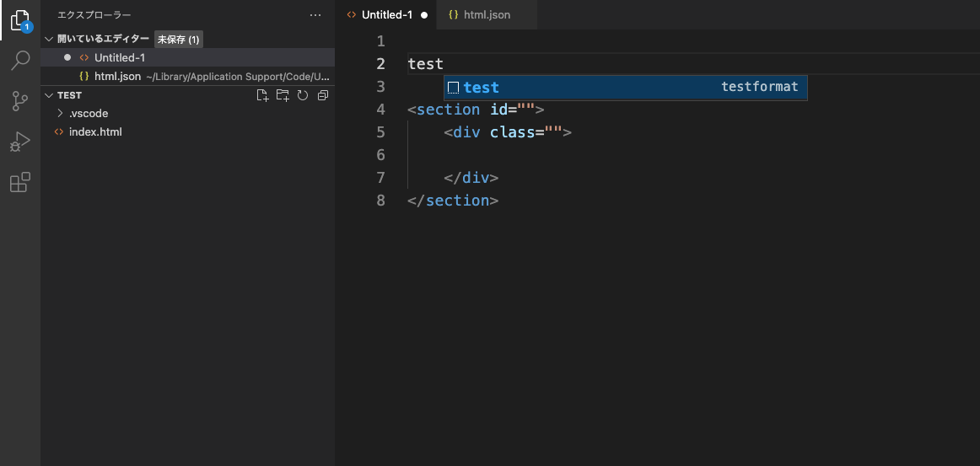Open the Search view icon

(20, 61)
